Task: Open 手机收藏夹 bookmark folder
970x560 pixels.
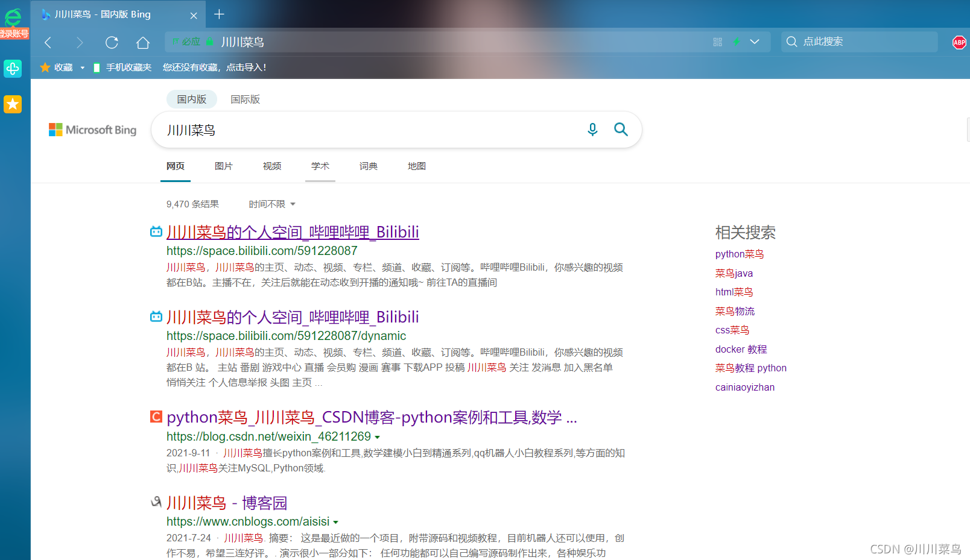Action: click(122, 68)
